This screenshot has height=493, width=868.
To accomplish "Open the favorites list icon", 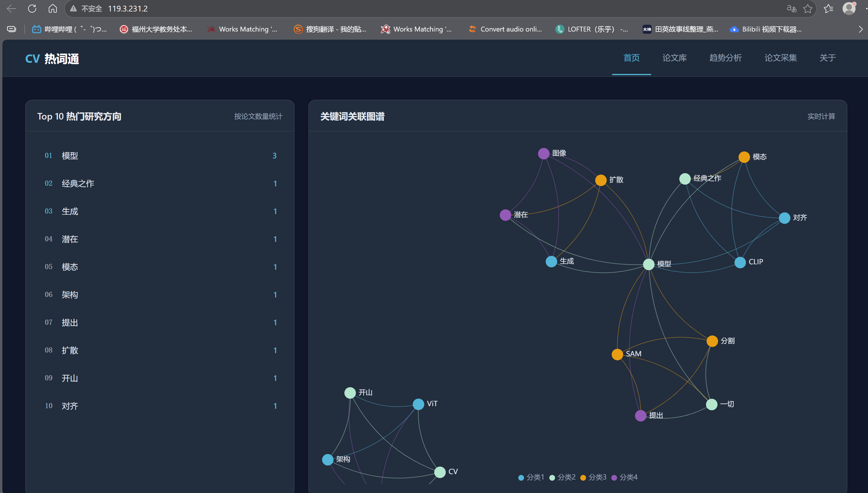I will [x=828, y=9].
